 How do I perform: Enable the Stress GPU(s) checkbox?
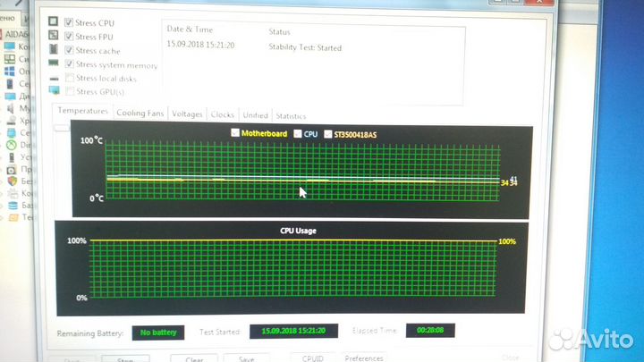coord(71,90)
